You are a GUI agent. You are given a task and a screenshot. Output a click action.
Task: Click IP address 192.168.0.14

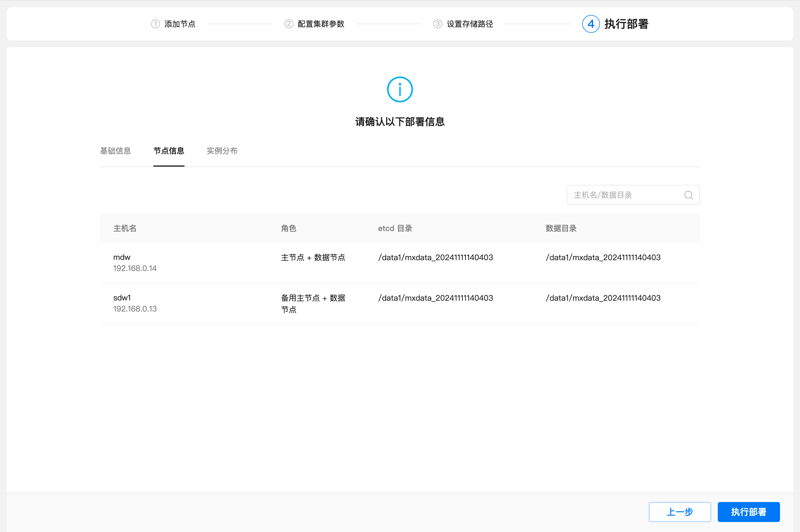click(x=135, y=268)
